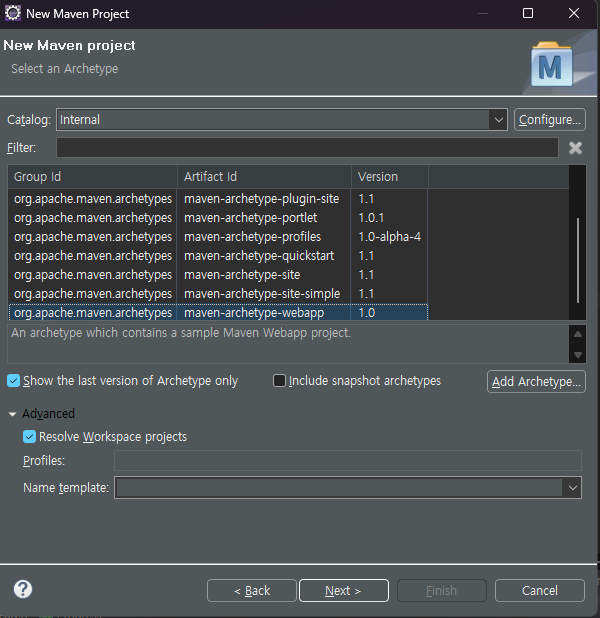Click the Next button
This screenshot has height=618, width=600.
click(x=343, y=590)
